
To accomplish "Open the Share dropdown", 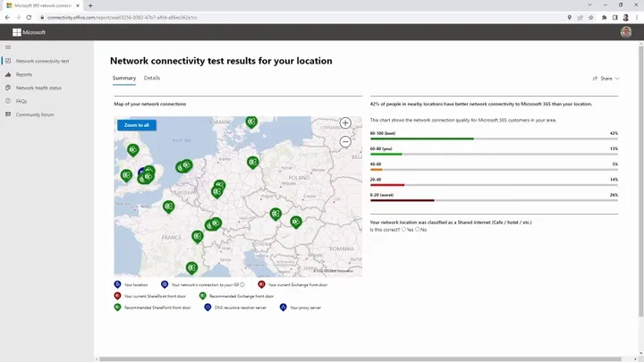I will click(606, 79).
